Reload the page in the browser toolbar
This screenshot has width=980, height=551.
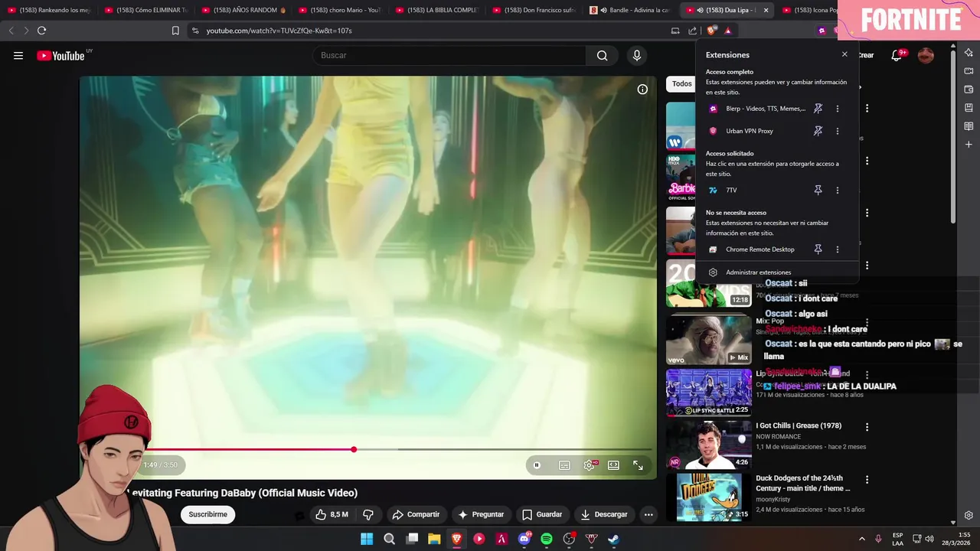pos(41,31)
